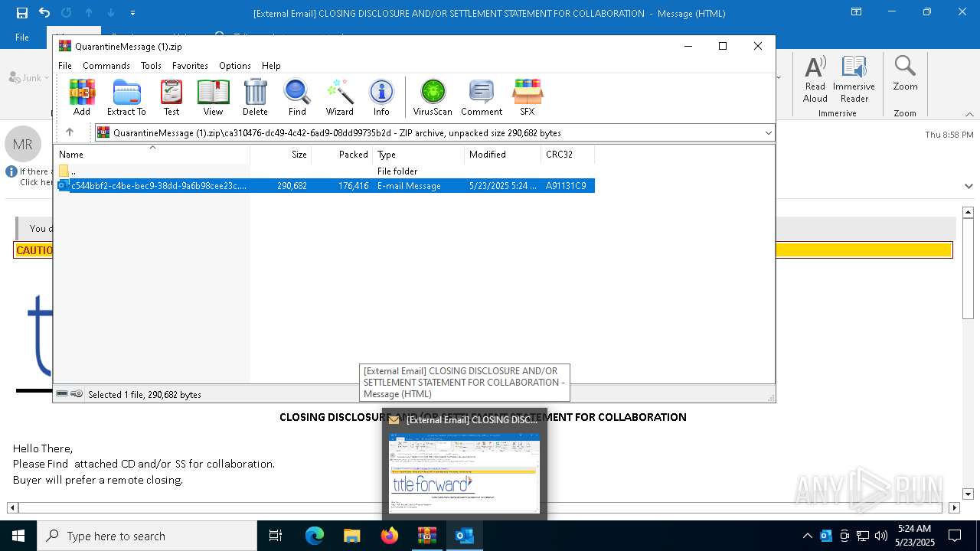
Task: Click the Add icon in WinRAR toolbar
Action: (x=82, y=97)
